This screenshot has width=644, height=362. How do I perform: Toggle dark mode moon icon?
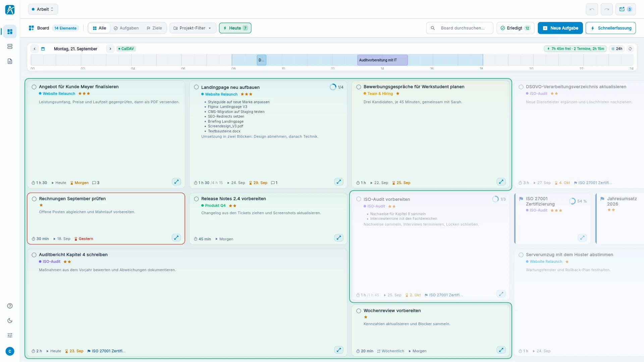(x=10, y=320)
